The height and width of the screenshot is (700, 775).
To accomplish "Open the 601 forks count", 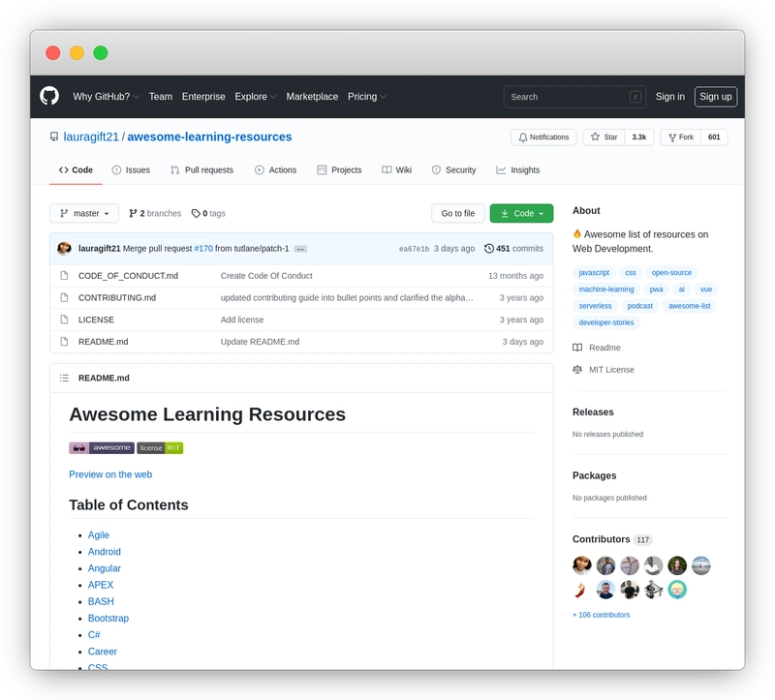I will click(x=714, y=137).
